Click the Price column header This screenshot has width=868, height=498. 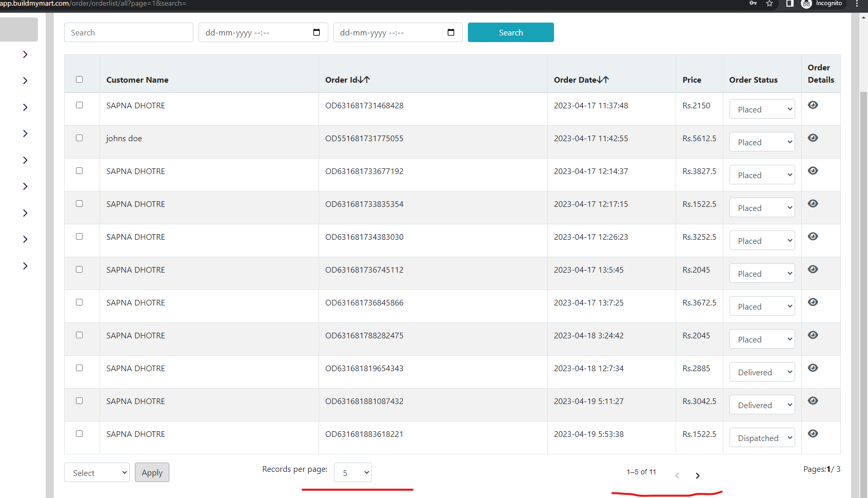click(692, 80)
